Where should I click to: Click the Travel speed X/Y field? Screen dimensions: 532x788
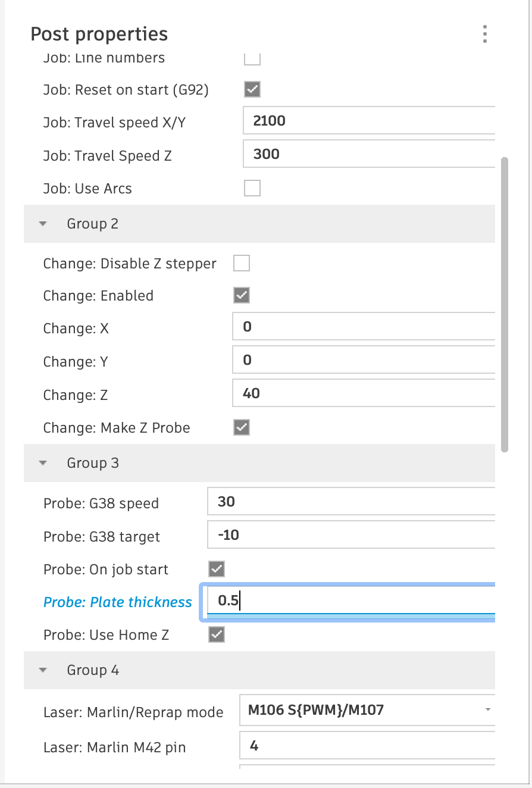[369, 121]
